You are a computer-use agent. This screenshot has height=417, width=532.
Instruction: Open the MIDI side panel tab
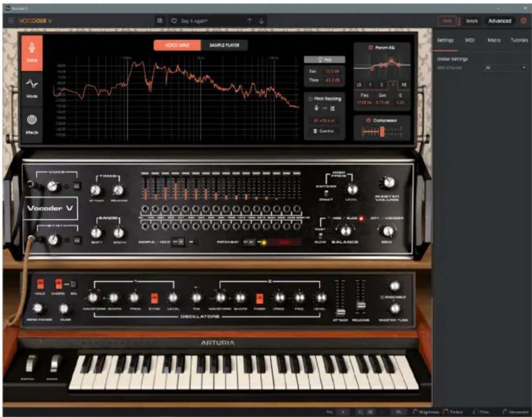[469, 40]
